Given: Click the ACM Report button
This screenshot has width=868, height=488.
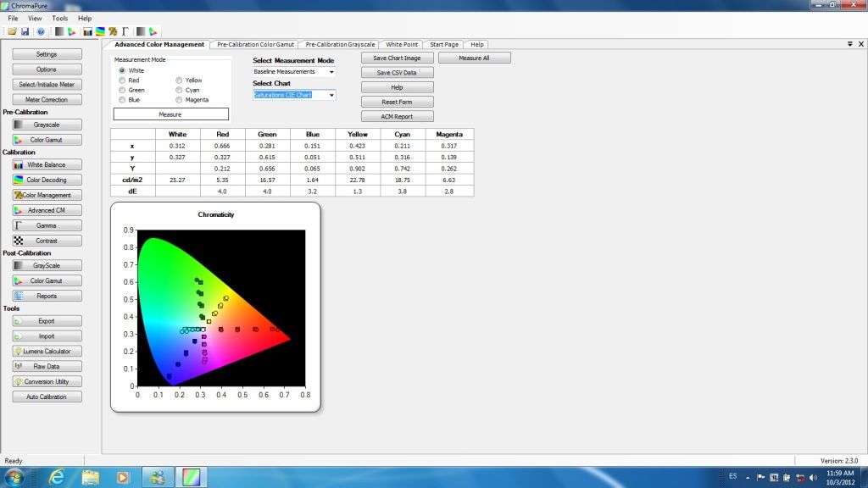Looking at the screenshot, I should [x=397, y=117].
